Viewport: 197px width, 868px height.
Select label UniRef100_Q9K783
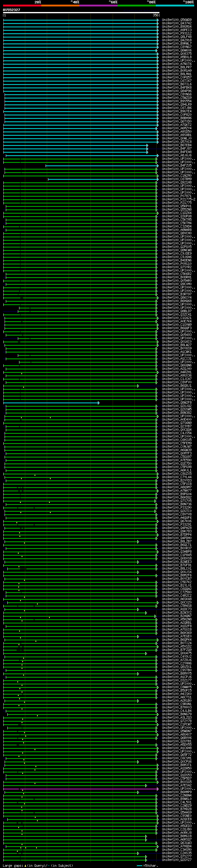[x=176, y=531]
